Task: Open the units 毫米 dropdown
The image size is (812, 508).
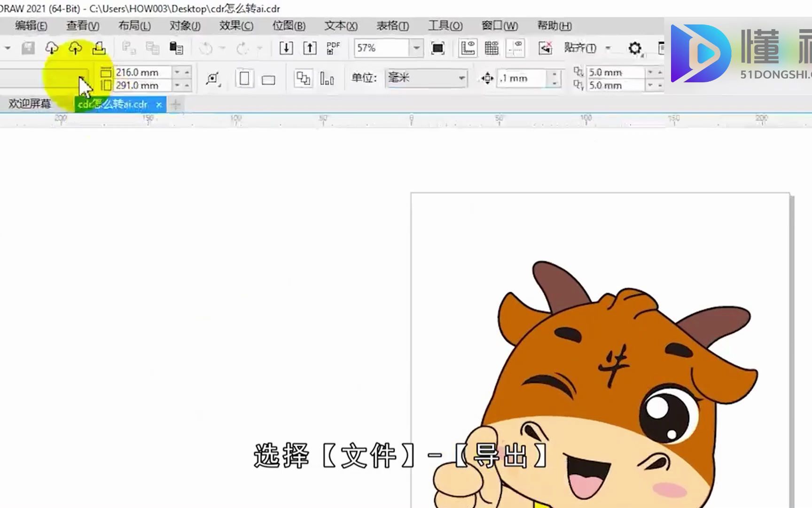Action: (x=426, y=78)
